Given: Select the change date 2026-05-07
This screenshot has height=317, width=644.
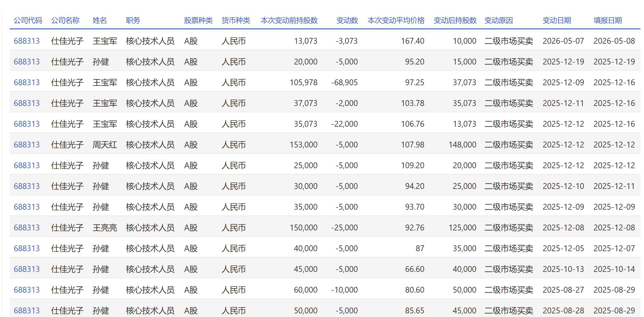Looking at the screenshot, I should (563, 41).
